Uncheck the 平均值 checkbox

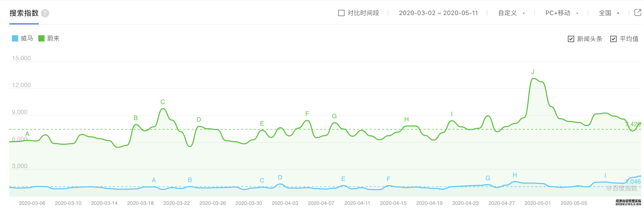tap(613, 39)
